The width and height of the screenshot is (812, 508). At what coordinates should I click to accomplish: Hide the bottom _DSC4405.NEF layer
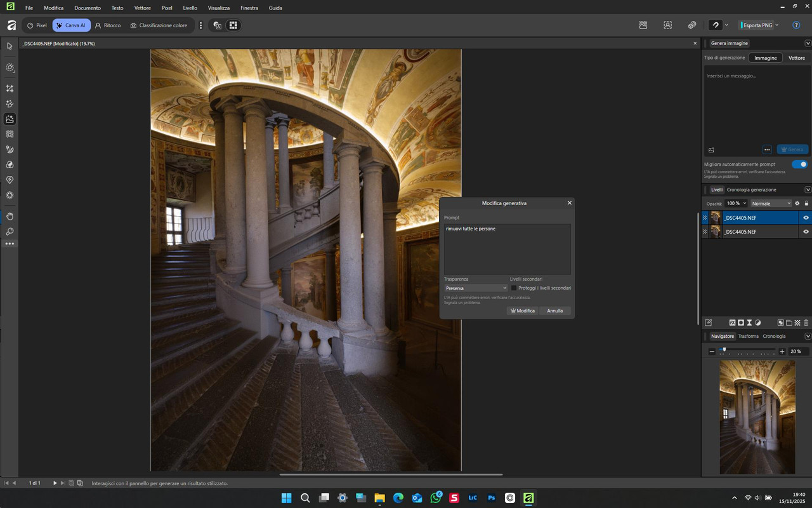coord(806,232)
